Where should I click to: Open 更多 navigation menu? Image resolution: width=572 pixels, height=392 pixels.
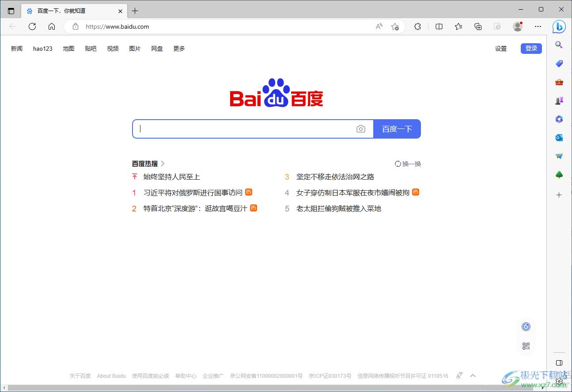point(179,49)
